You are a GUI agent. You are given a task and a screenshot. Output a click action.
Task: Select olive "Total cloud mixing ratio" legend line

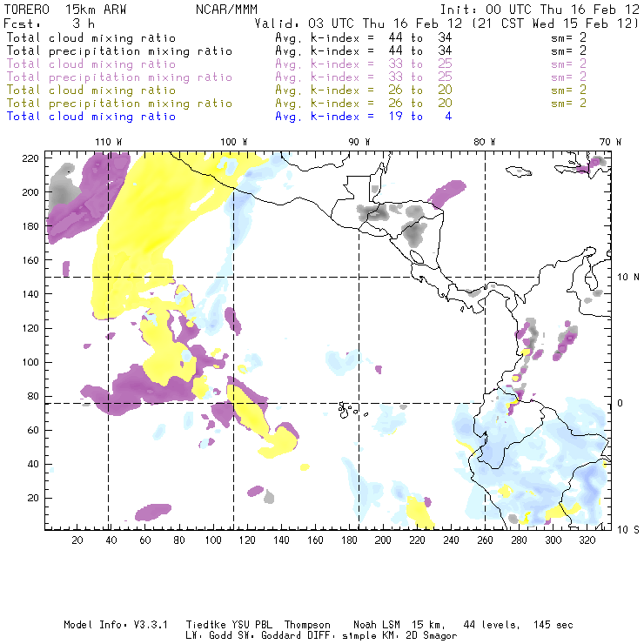[91, 91]
